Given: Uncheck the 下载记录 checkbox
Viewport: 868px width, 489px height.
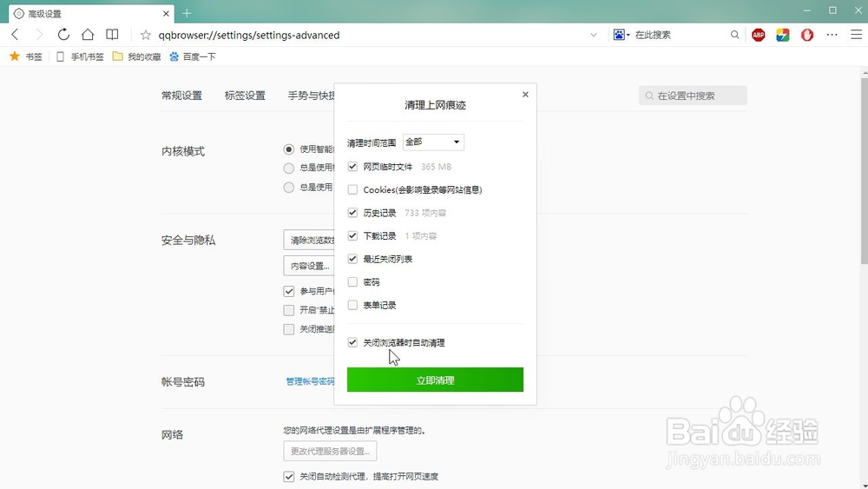Looking at the screenshot, I should [x=352, y=236].
